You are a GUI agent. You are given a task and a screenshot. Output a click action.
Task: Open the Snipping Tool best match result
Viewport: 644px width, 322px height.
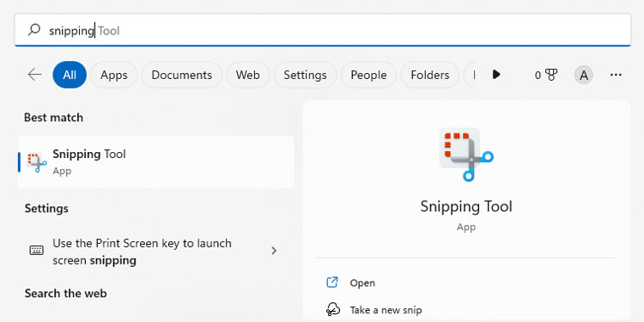pyautogui.click(x=155, y=162)
